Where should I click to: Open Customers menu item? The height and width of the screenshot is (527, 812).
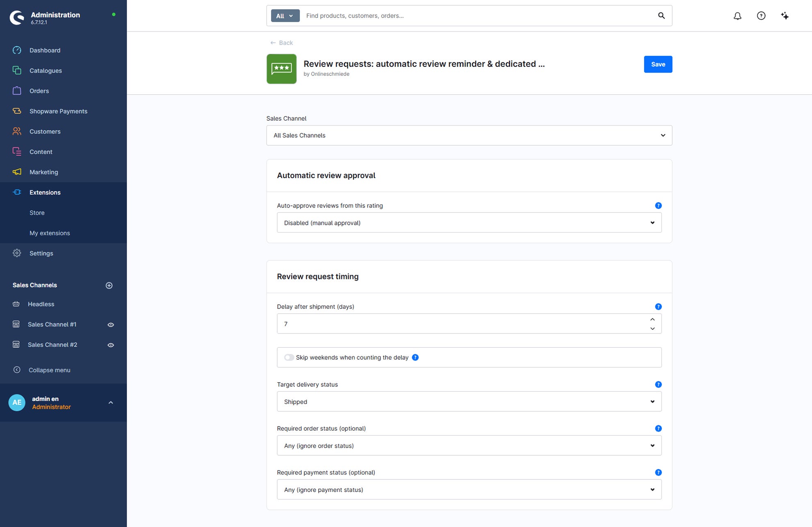[x=63, y=131]
